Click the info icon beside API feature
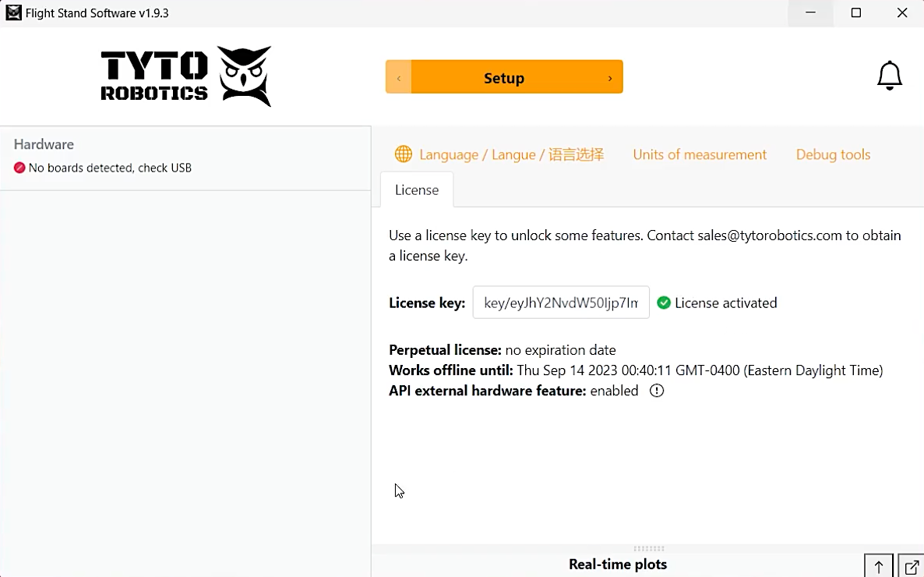The image size is (924, 577). tap(657, 391)
